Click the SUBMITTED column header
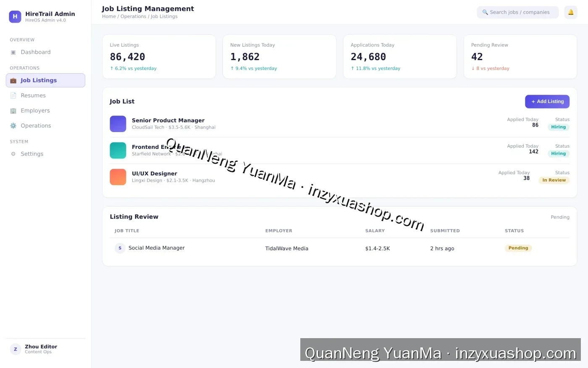The width and height of the screenshot is (588, 368). [x=445, y=231]
